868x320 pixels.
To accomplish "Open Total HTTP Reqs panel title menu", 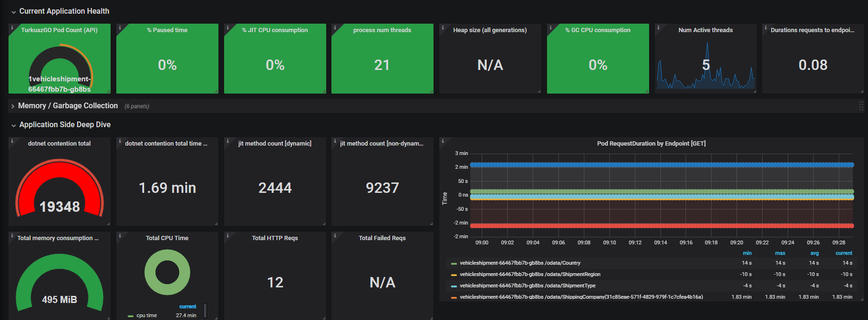I will 275,238.
